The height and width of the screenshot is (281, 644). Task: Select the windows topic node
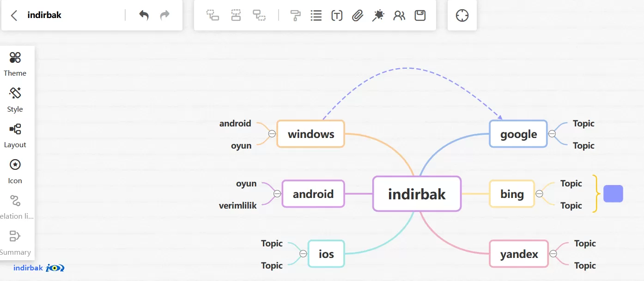tap(311, 134)
